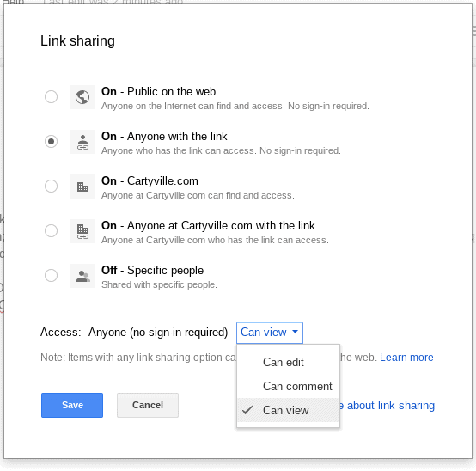Pick the checked Can view menu item

click(288, 410)
